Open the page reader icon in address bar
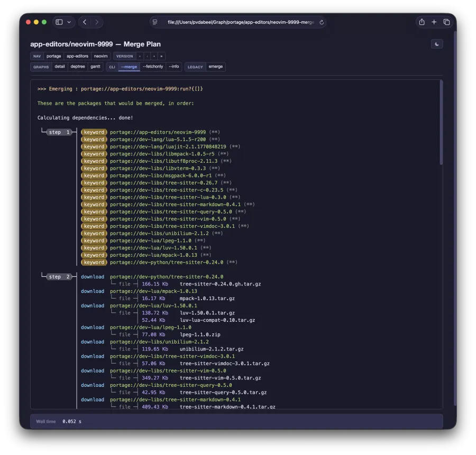This screenshot has width=476, height=455. tap(155, 22)
